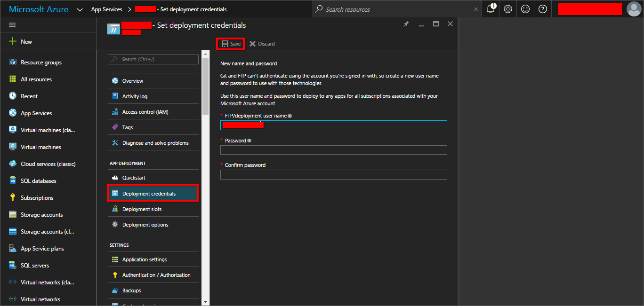644x306 pixels.
Task: Click Virtual machines sidebar label
Action: (41, 147)
